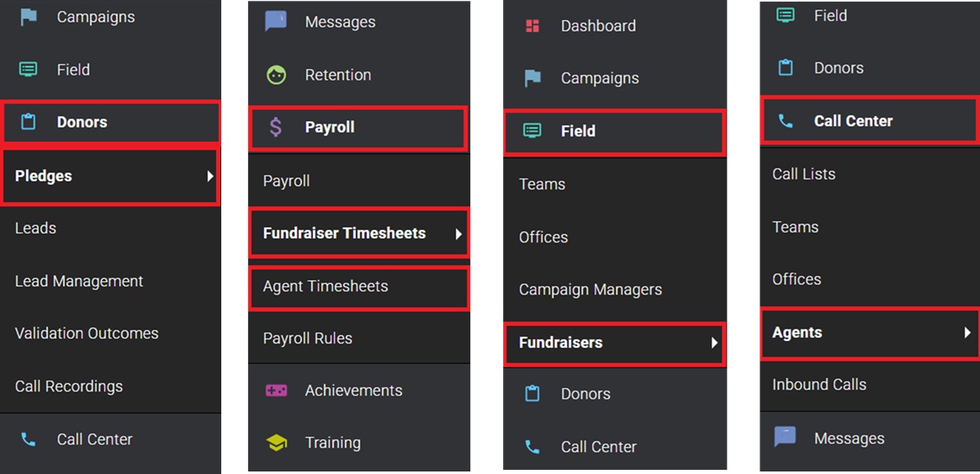Click the green Retention face icon
The height and width of the screenshot is (474, 980).
click(x=276, y=75)
